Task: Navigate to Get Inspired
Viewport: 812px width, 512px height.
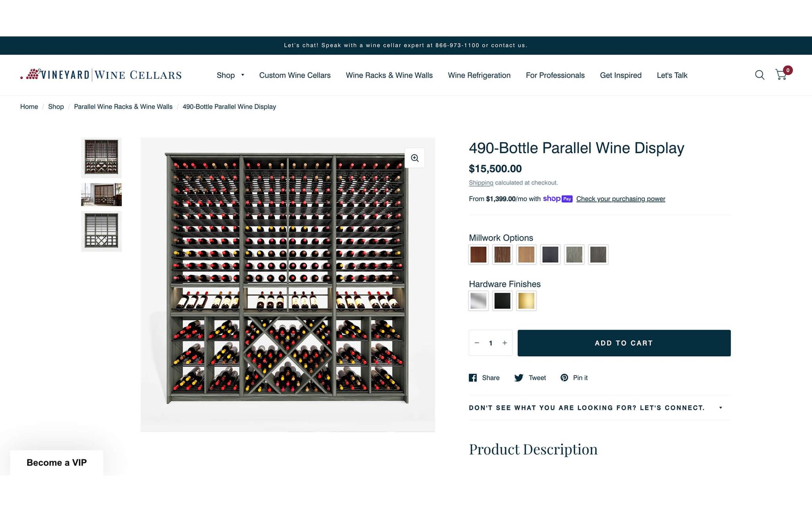Action: coord(620,75)
